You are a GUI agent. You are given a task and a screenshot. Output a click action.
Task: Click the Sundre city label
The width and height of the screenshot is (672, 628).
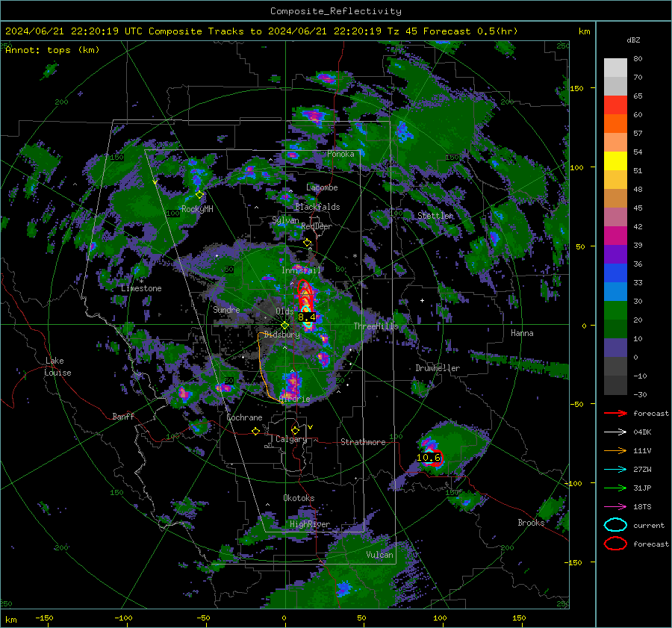pyautogui.click(x=226, y=309)
